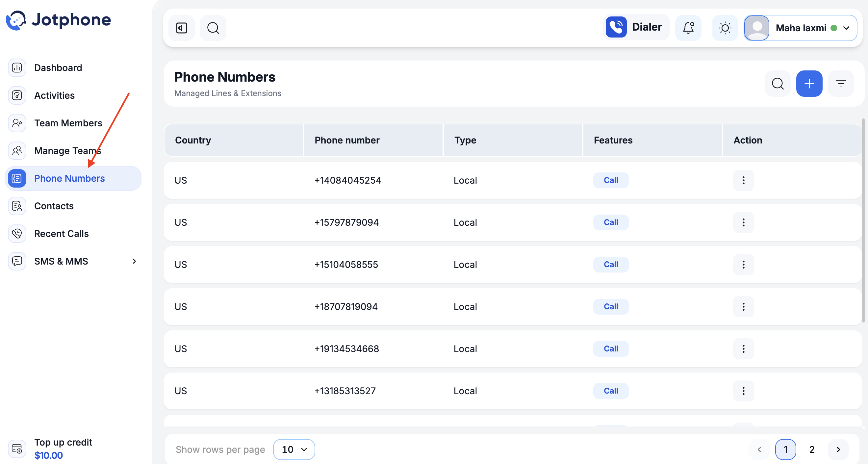Go to next page arrow
868x464 pixels.
tap(838, 450)
